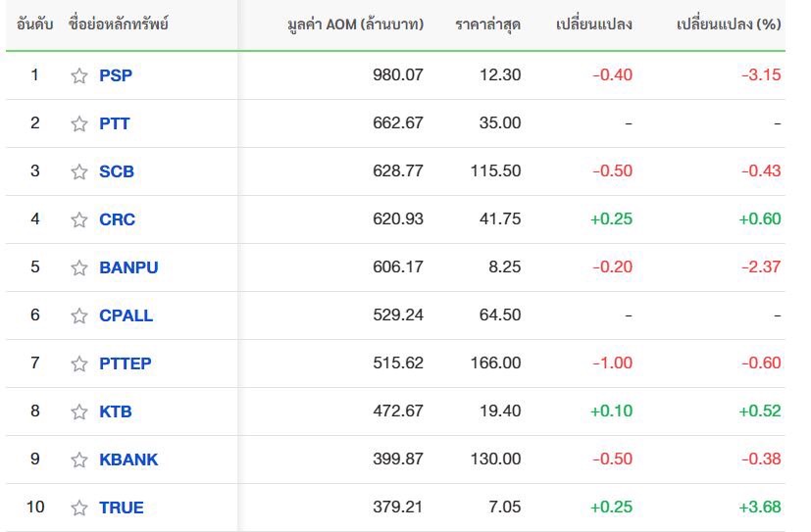
Task: Favorite PTTEP using its star icon
Action: click(x=79, y=363)
